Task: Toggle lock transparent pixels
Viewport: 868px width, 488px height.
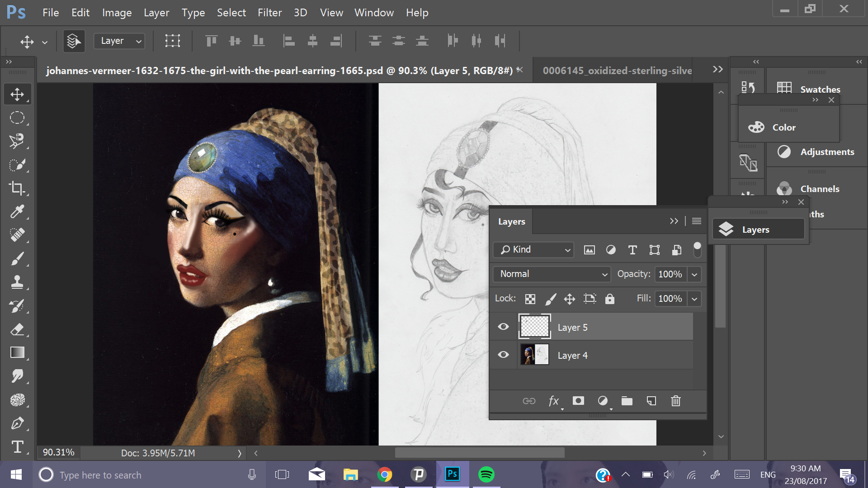Action: 530,299
